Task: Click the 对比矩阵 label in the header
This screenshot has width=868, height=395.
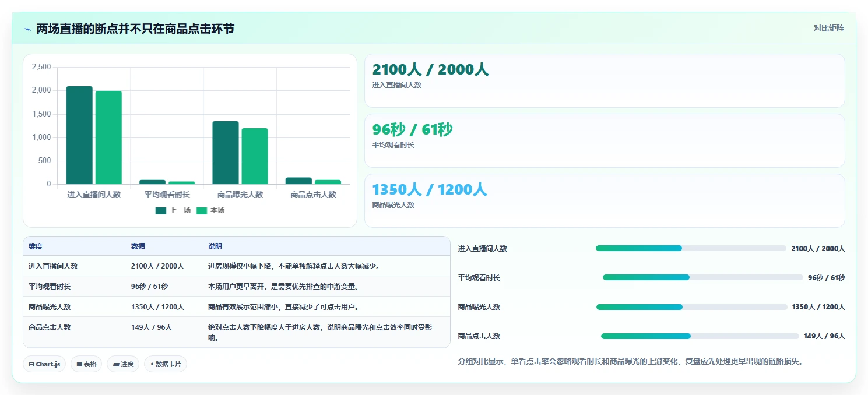Action: pos(828,28)
